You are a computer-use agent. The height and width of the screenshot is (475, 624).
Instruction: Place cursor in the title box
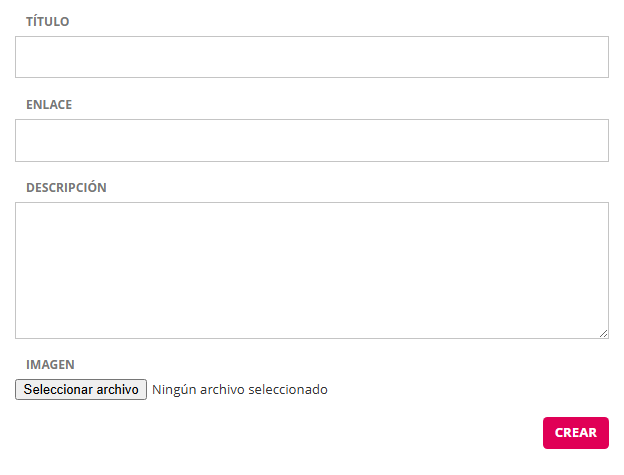311,57
